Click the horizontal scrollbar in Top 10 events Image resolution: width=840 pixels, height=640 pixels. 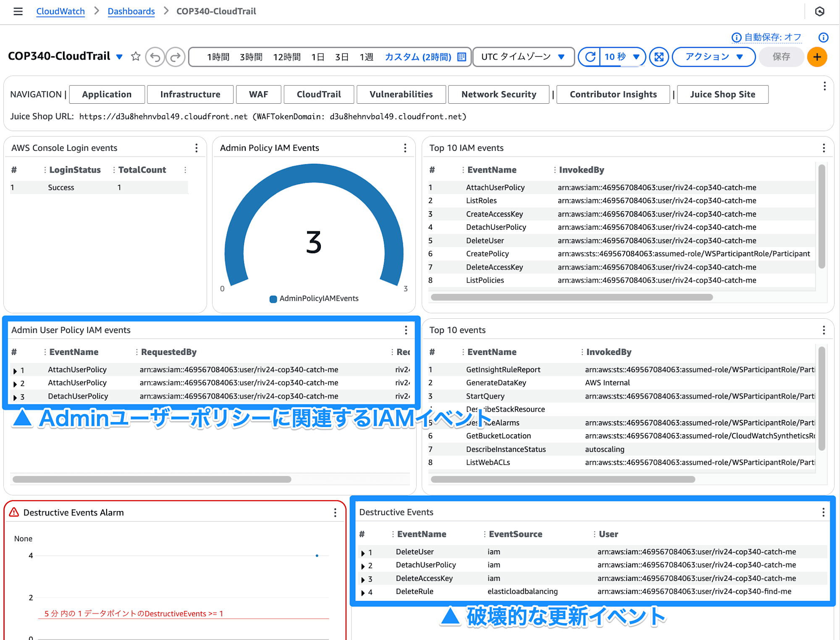pyautogui.click(x=563, y=479)
